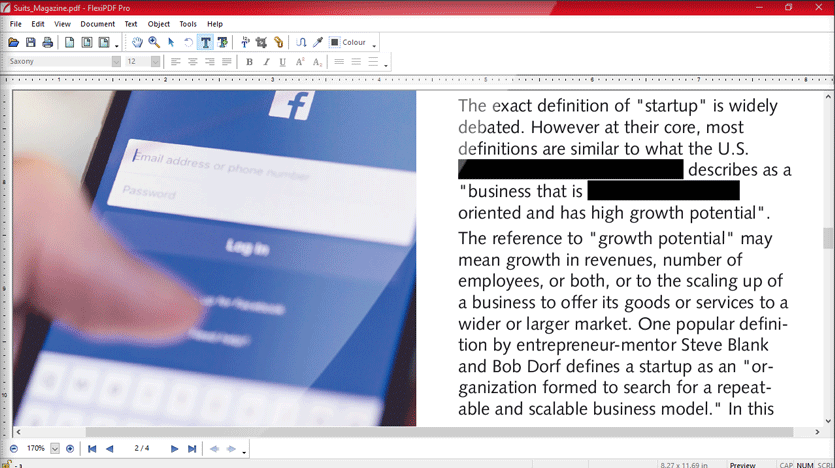Viewport: 835px width, 468px height.
Task: Go to the first page
Action: [92, 449]
